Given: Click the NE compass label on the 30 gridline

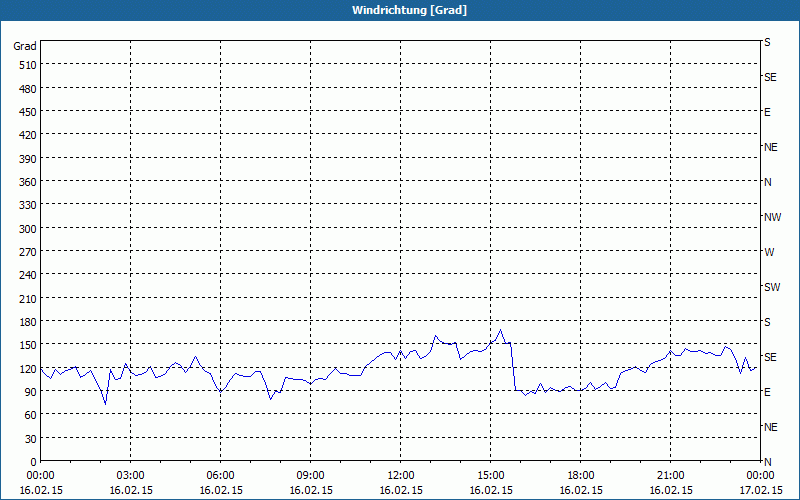Looking at the screenshot, I should (x=770, y=427).
